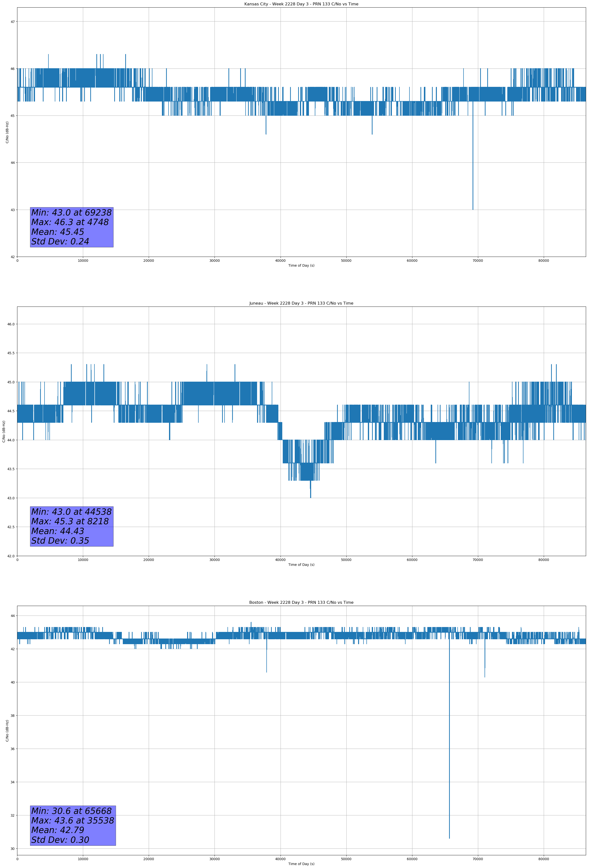
Task: Select 'Min: 30.6 at 65668' stats line
Action: click(x=71, y=811)
